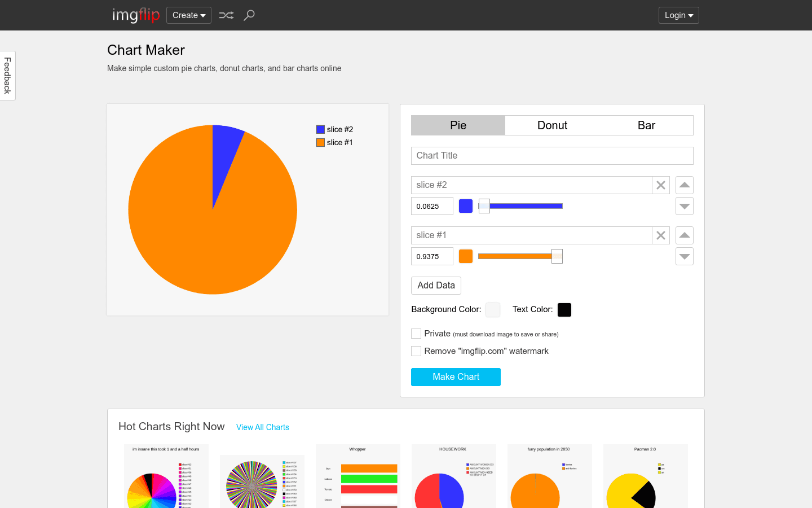Screen dimensions: 812x508
Task: Expand the Feedback panel on the left
Action: point(7,75)
